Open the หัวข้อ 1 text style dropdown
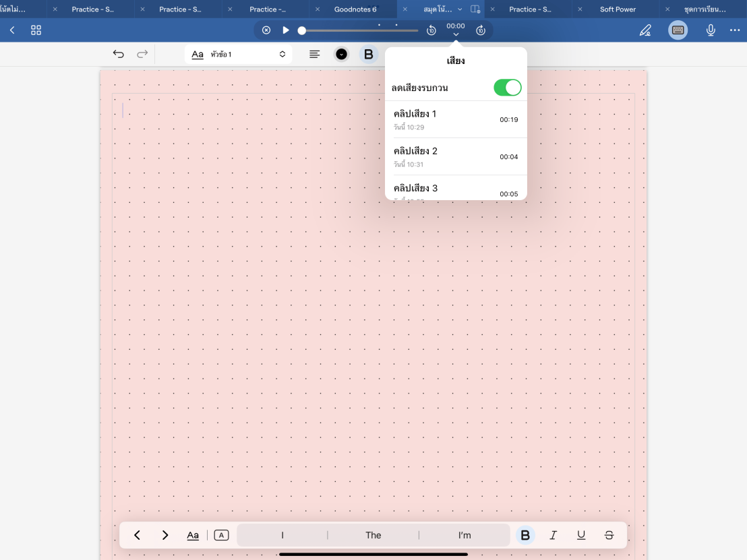Viewport: 747px width, 560px height. pos(239,54)
